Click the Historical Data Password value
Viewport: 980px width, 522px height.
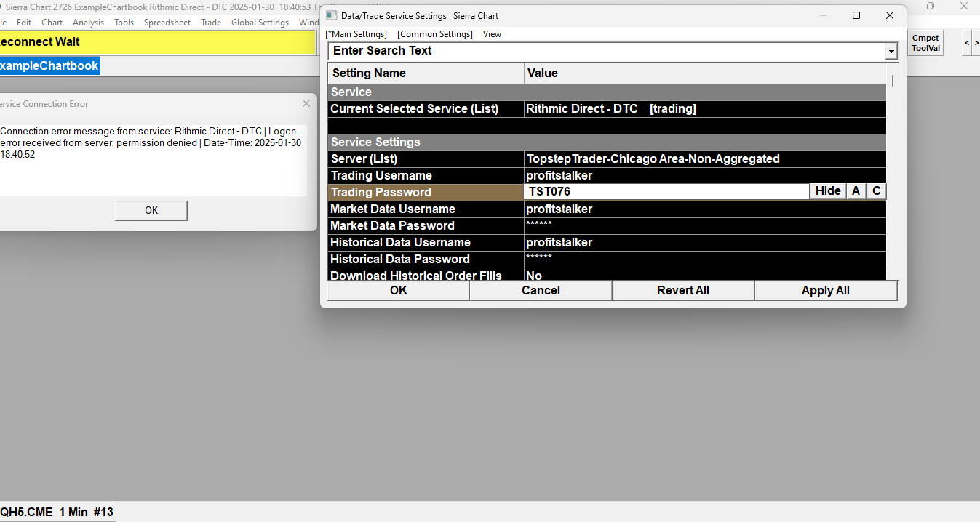(705, 259)
